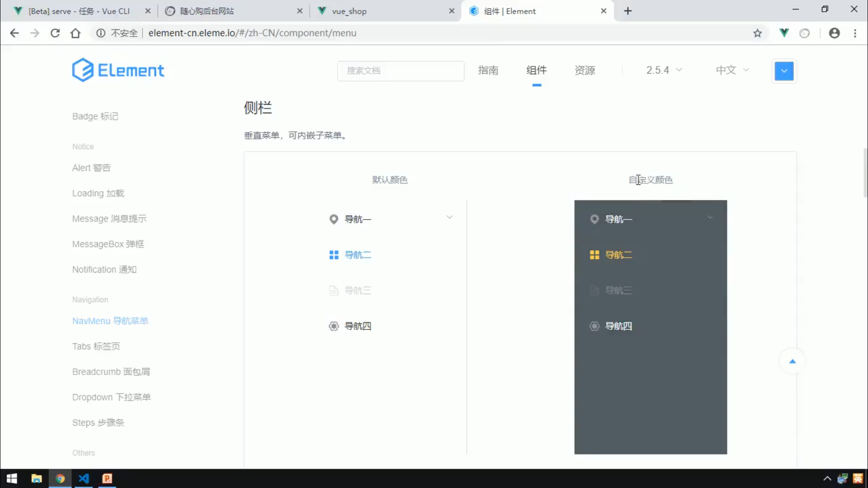Click the Vue devtools extension icon

784,33
